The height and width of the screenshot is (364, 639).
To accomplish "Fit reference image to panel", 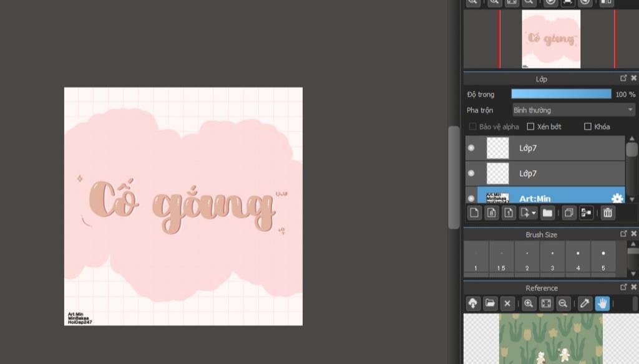I will [545, 304].
